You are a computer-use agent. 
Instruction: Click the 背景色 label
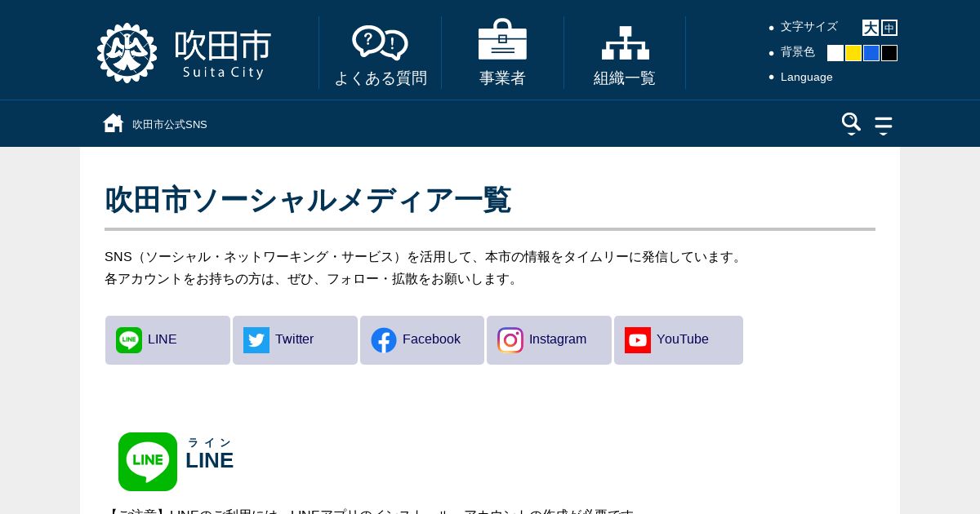[798, 52]
